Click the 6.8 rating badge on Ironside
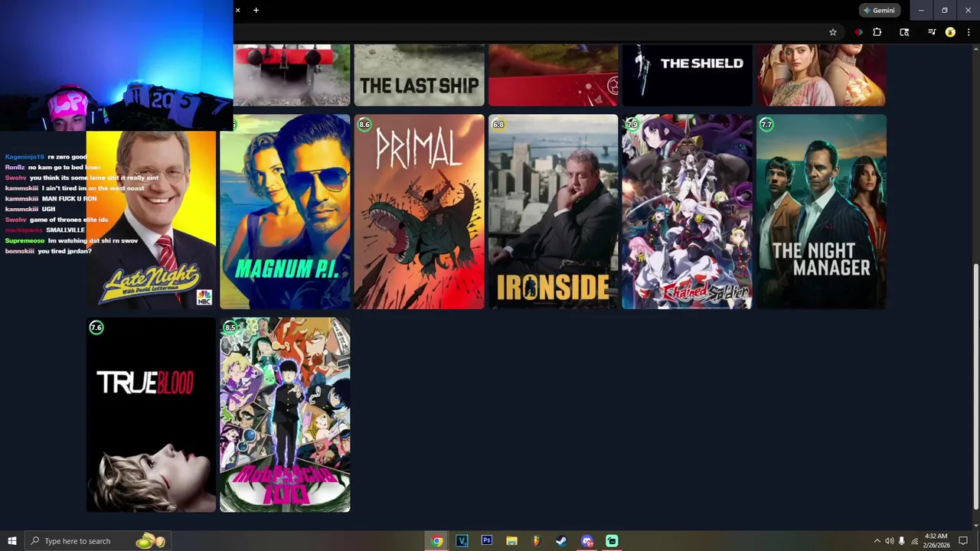 coord(498,124)
